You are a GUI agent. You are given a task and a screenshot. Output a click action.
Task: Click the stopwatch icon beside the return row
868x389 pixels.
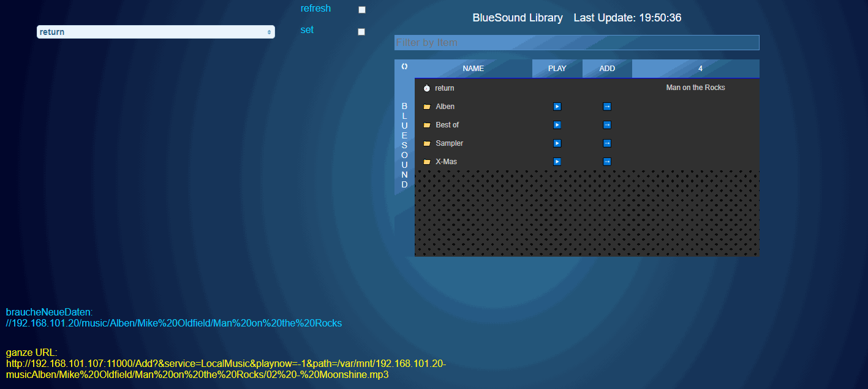tap(427, 88)
